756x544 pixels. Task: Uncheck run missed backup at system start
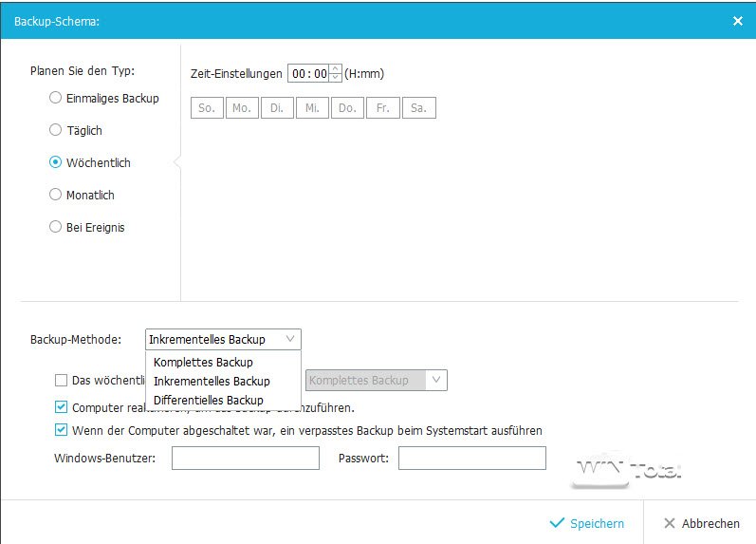62,430
